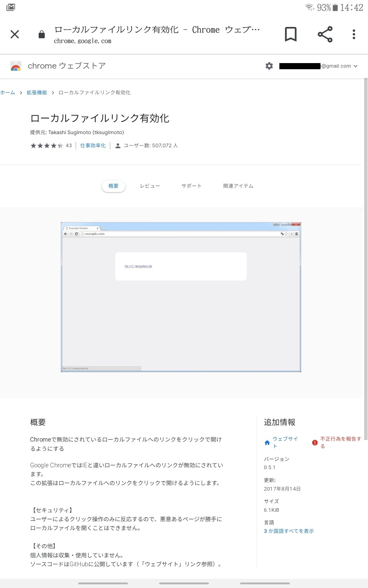
Task: Go to ホーム breadcrumb link
Action: pos(8,92)
